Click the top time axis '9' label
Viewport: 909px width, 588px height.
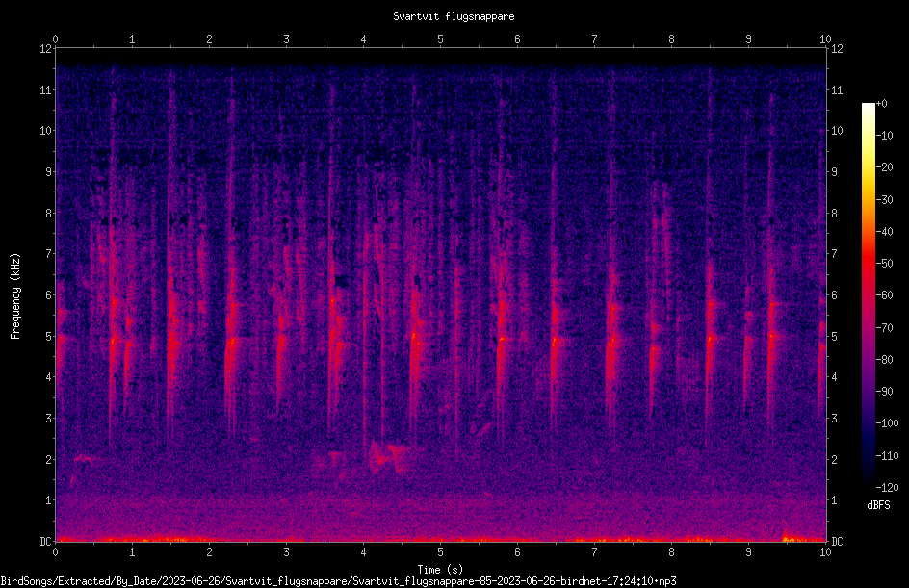coord(748,39)
